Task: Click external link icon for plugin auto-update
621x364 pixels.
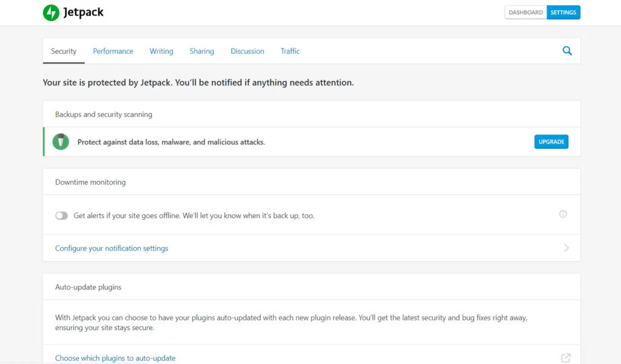Action: (x=566, y=358)
